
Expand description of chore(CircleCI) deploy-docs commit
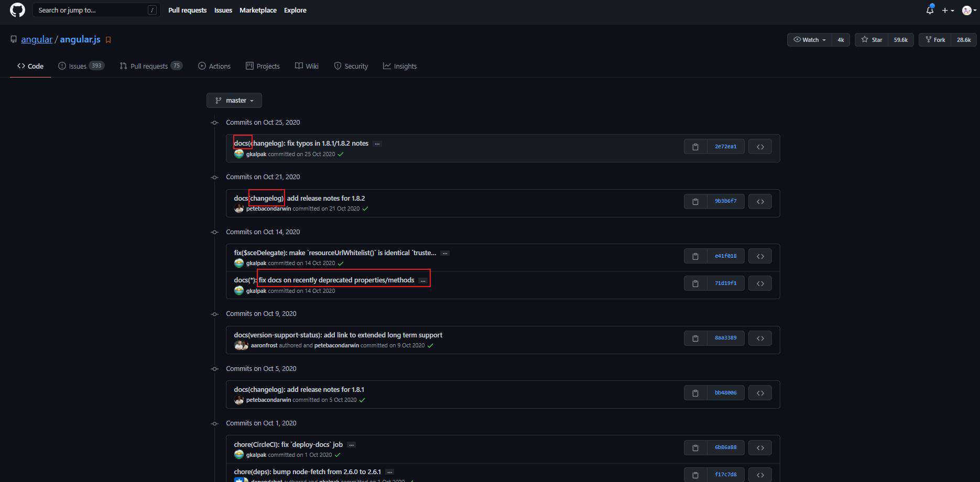point(352,445)
